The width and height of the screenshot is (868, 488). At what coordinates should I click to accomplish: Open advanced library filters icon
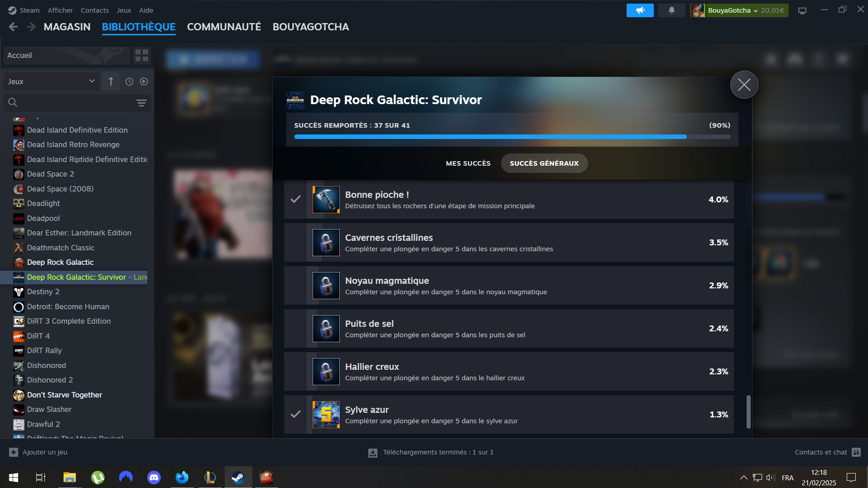(141, 103)
